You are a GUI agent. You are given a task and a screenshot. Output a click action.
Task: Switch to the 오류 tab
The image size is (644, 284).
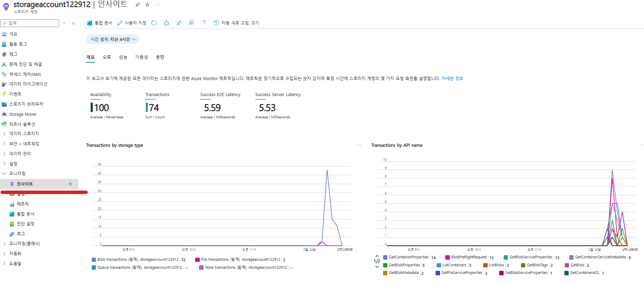pyautogui.click(x=107, y=57)
